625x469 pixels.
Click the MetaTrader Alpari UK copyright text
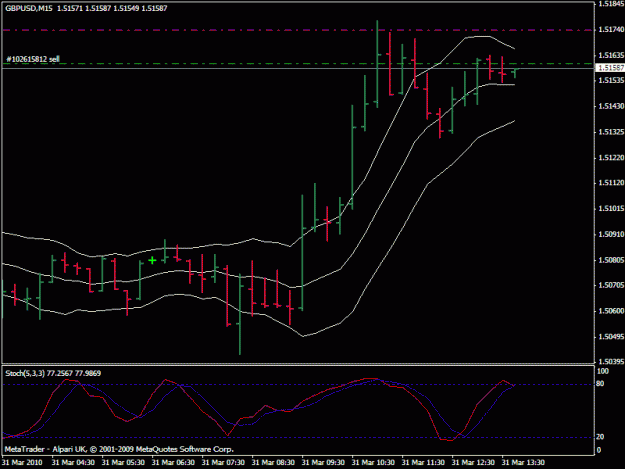119,449
